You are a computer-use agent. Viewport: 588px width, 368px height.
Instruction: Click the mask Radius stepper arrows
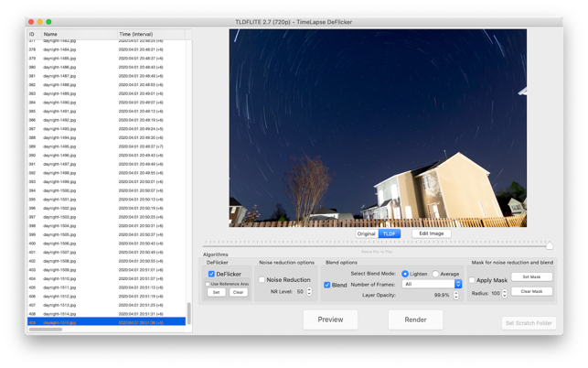(x=505, y=294)
